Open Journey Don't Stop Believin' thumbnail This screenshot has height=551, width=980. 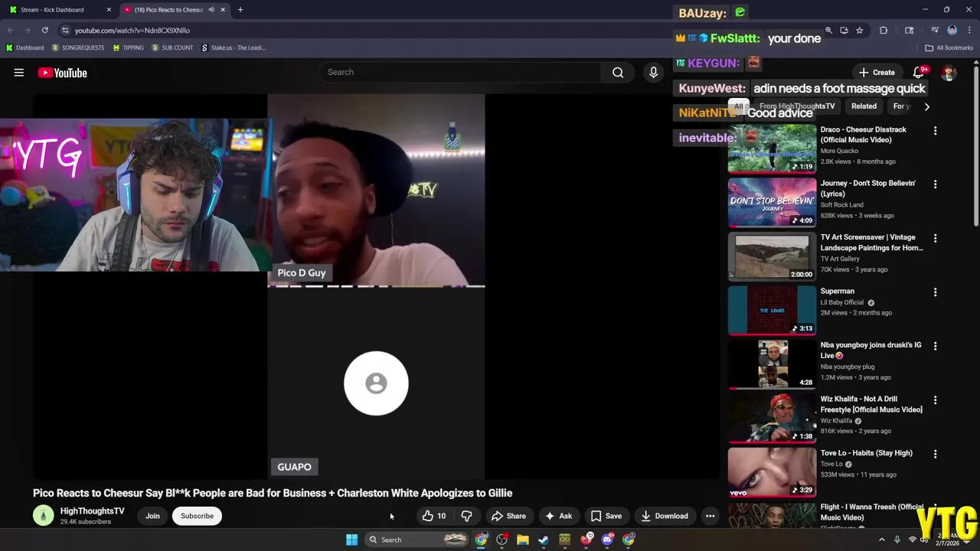(x=772, y=203)
